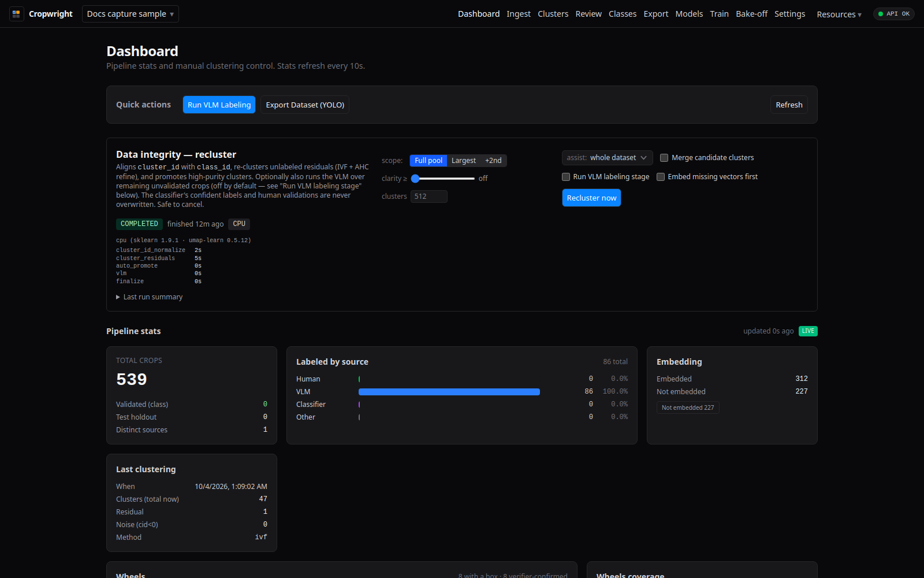Open the Resources menu
Screen dimensions: 924x578
(839, 14)
